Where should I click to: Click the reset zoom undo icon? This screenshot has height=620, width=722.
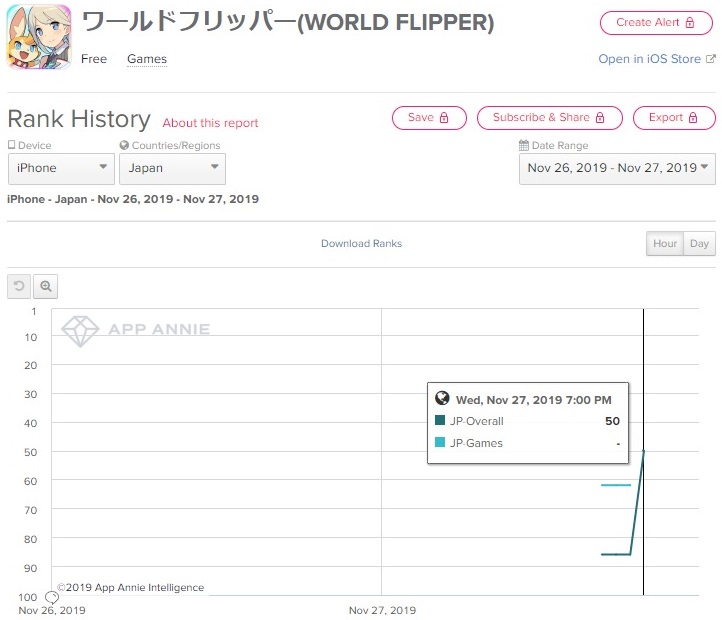click(19, 286)
